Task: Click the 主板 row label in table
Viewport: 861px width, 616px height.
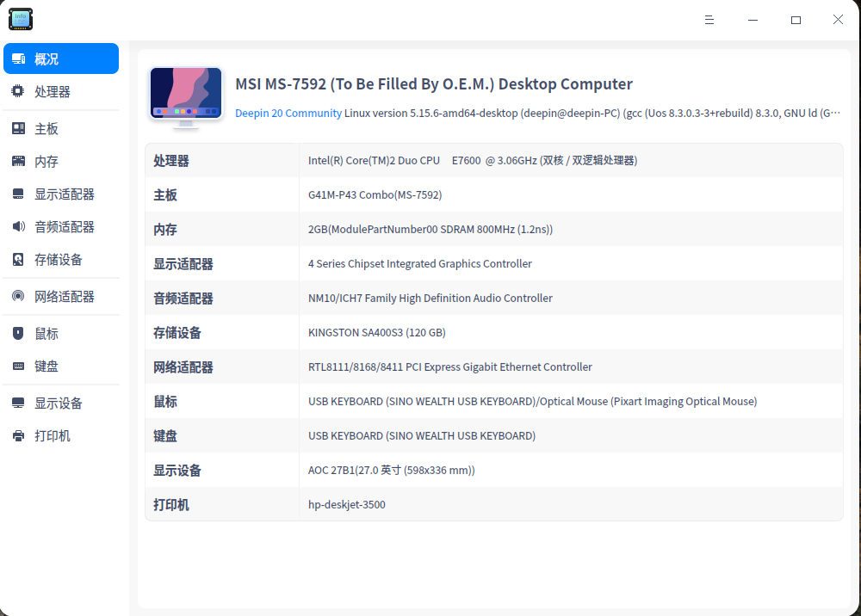Action: click(x=164, y=195)
